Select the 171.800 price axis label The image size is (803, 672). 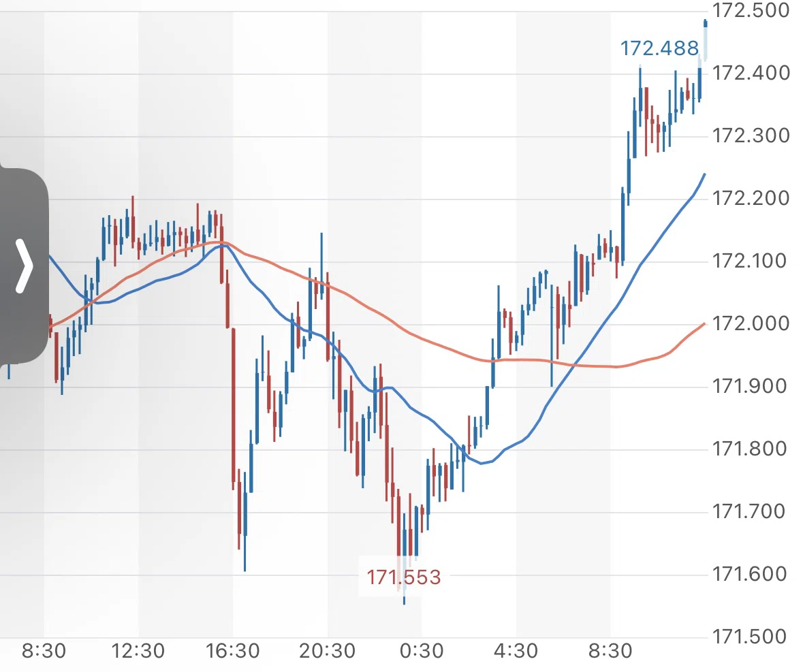[x=749, y=449]
